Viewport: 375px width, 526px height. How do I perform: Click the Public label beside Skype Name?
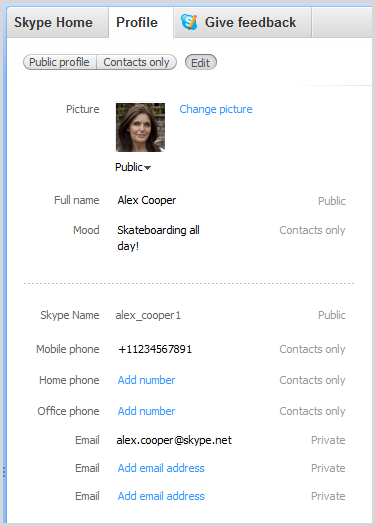tap(332, 315)
